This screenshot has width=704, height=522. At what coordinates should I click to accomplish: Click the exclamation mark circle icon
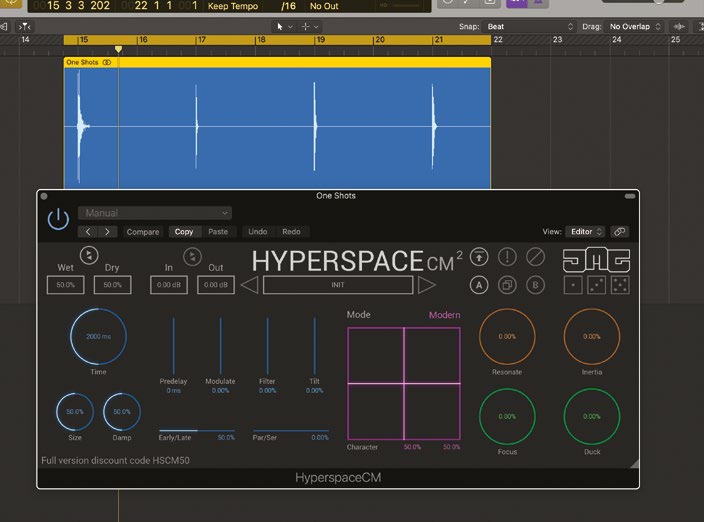click(507, 257)
